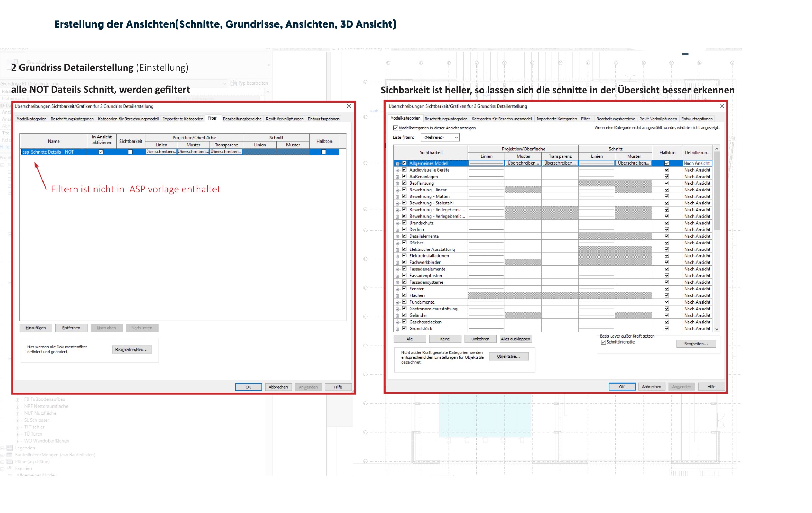812x513 pixels.
Task: Open Liste filtern dropdown
Action: pyautogui.click(x=440, y=137)
